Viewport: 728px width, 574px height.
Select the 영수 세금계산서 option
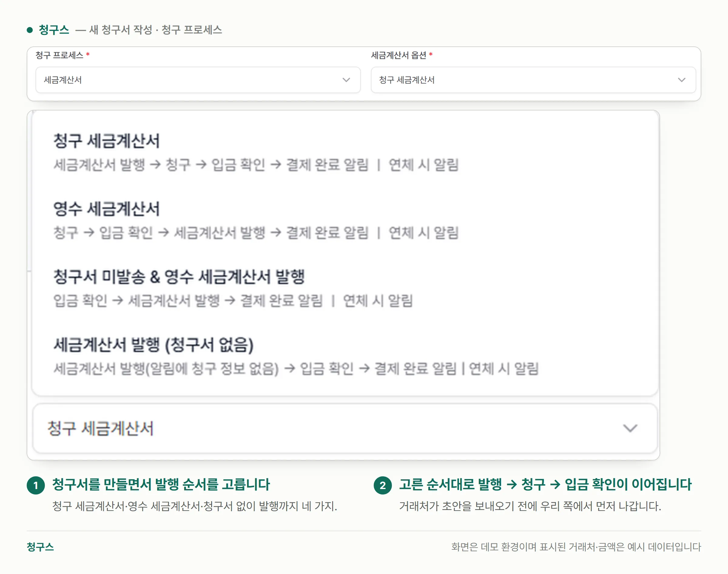coord(344,220)
